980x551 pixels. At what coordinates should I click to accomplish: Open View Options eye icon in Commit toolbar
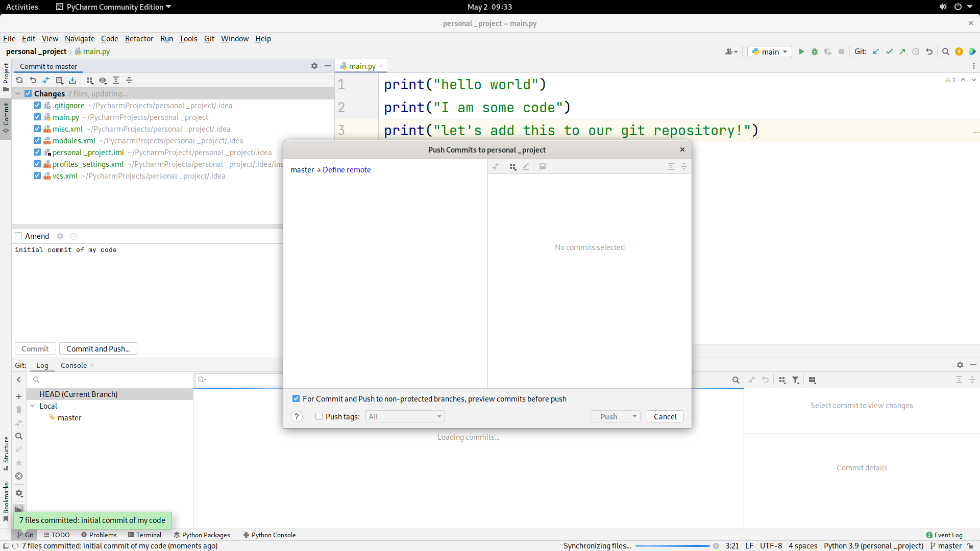point(103,80)
